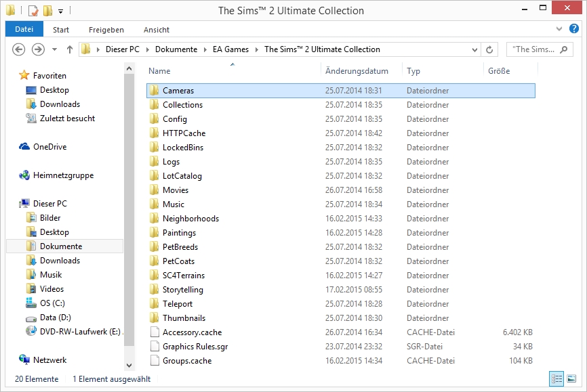Select Videos under Dieser PC
Image resolution: width=587 pixels, height=392 pixels.
pyautogui.click(x=52, y=289)
